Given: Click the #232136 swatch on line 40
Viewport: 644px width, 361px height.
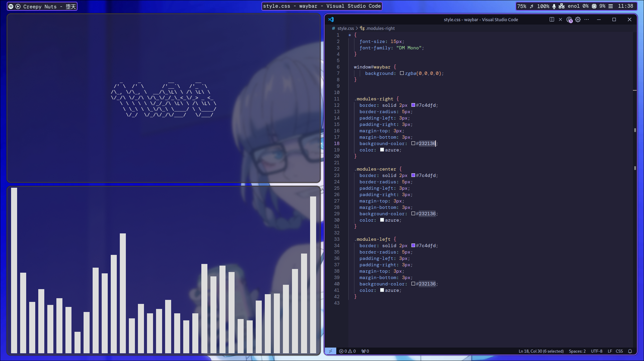Looking at the screenshot, I should 413,284.
